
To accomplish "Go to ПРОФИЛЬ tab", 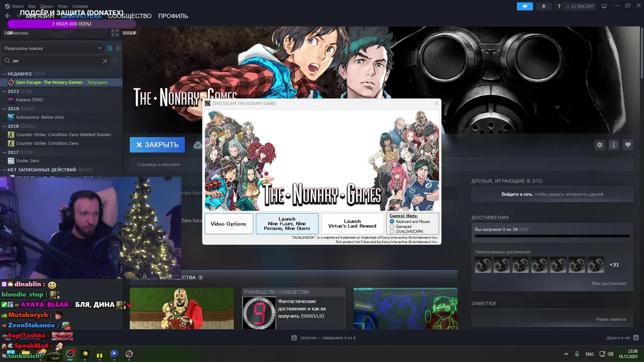I will 173,16.
